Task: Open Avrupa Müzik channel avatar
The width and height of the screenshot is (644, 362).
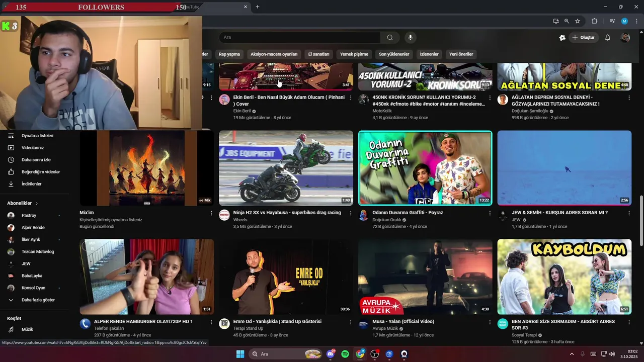Action: [x=363, y=323]
